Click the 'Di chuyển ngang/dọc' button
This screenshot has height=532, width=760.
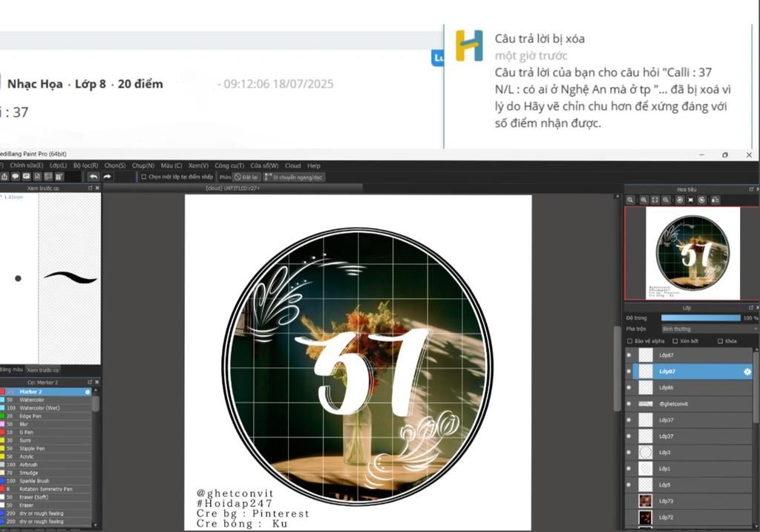293,177
